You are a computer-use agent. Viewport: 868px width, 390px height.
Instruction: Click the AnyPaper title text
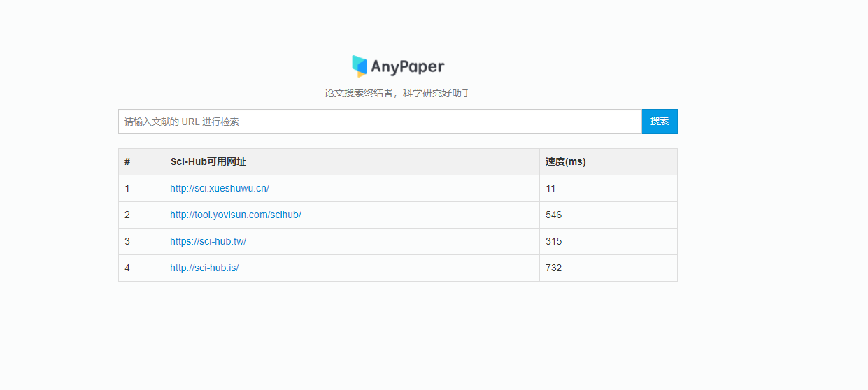[408, 67]
